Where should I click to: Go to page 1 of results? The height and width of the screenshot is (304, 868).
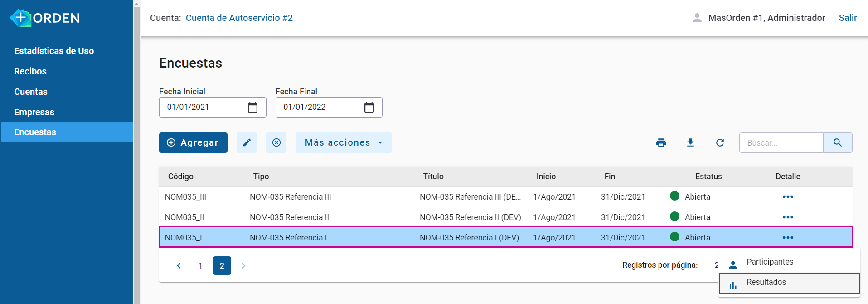[200, 265]
